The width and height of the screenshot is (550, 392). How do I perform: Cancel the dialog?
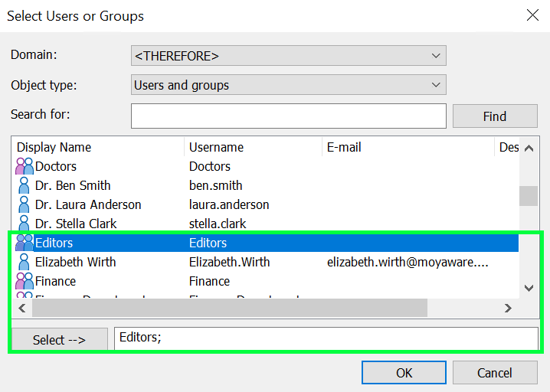494,373
